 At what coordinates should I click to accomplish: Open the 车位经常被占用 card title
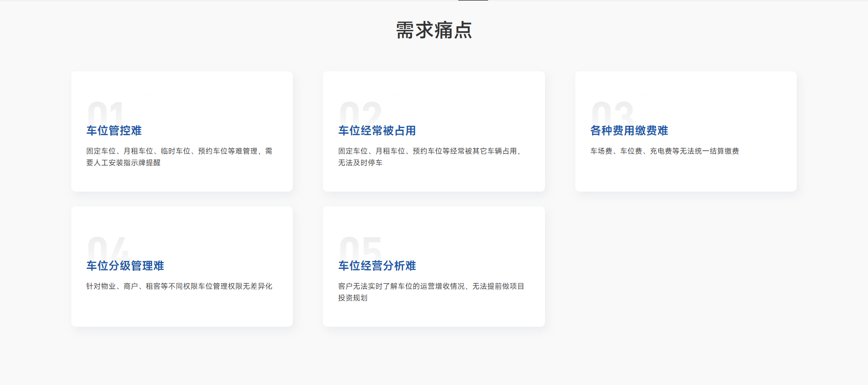click(x=377, y=131)
